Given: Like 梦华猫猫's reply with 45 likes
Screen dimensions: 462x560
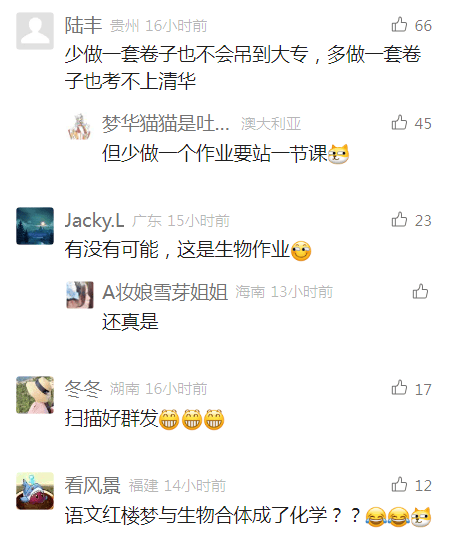Looking at the screenshot, I should 399,122.
